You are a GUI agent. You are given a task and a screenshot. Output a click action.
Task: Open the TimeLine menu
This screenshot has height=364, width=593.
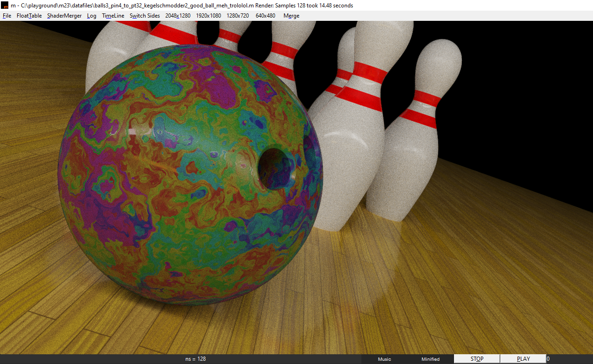click(x=113, y=16)
